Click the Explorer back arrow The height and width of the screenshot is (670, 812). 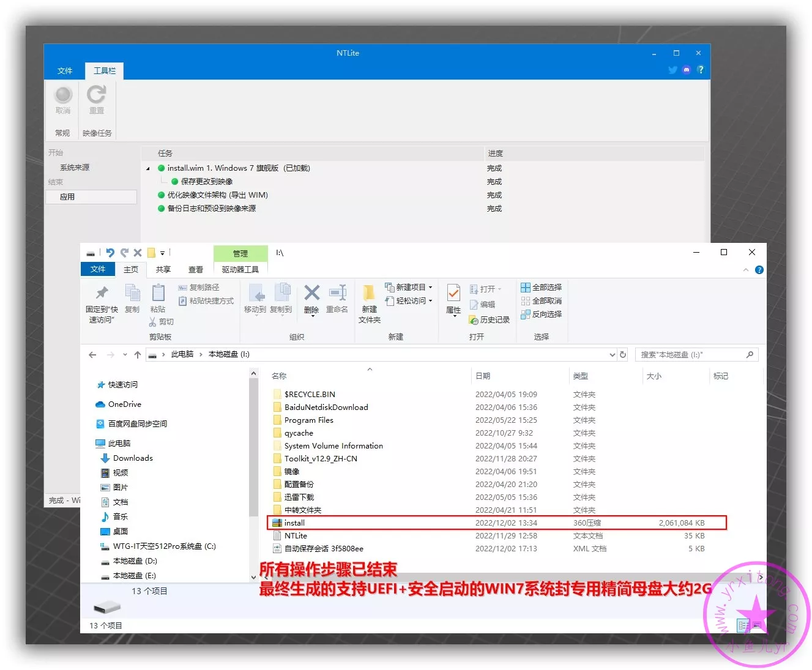tap(92, 355)
